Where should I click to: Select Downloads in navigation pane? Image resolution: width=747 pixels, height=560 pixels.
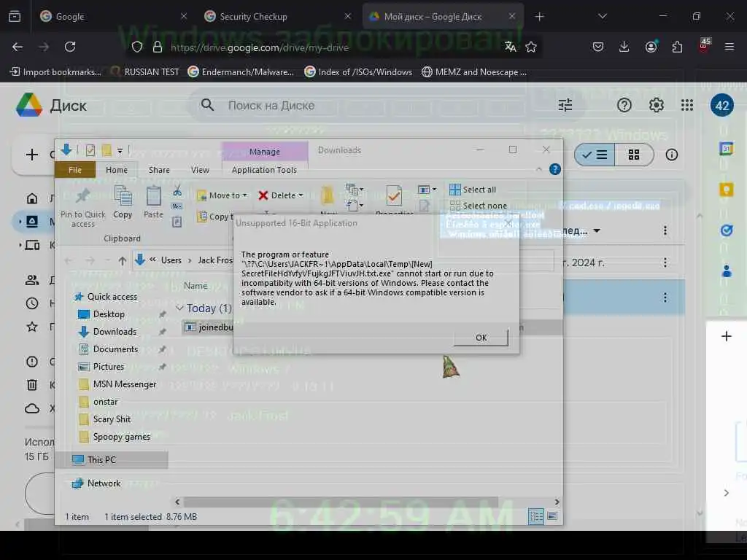tap(107, 332)
